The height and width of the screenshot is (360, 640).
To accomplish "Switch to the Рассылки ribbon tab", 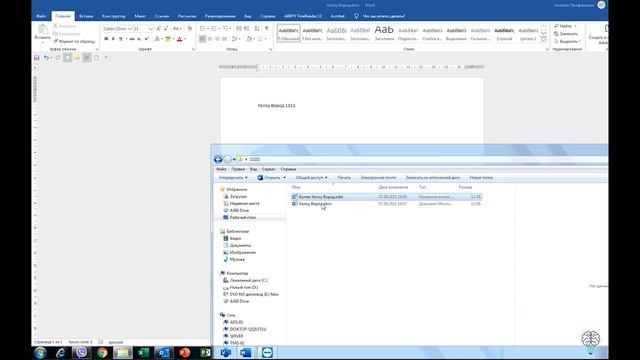I will tap(187, 16).
